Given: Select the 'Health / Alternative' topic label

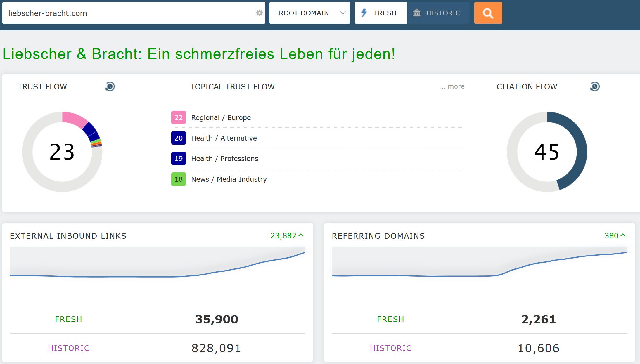Looking at the screenshot, I should 224,138.
